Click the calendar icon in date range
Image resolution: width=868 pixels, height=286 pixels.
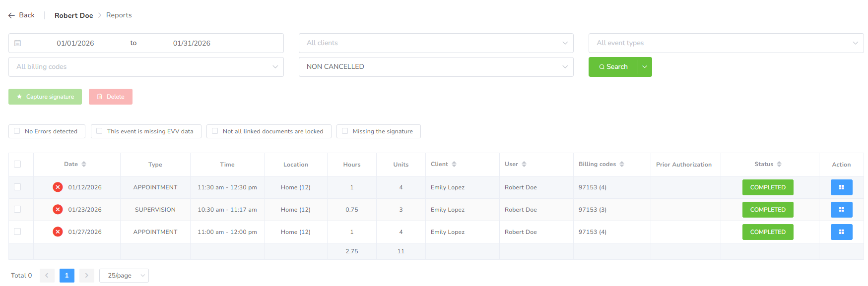pos(18,43)
